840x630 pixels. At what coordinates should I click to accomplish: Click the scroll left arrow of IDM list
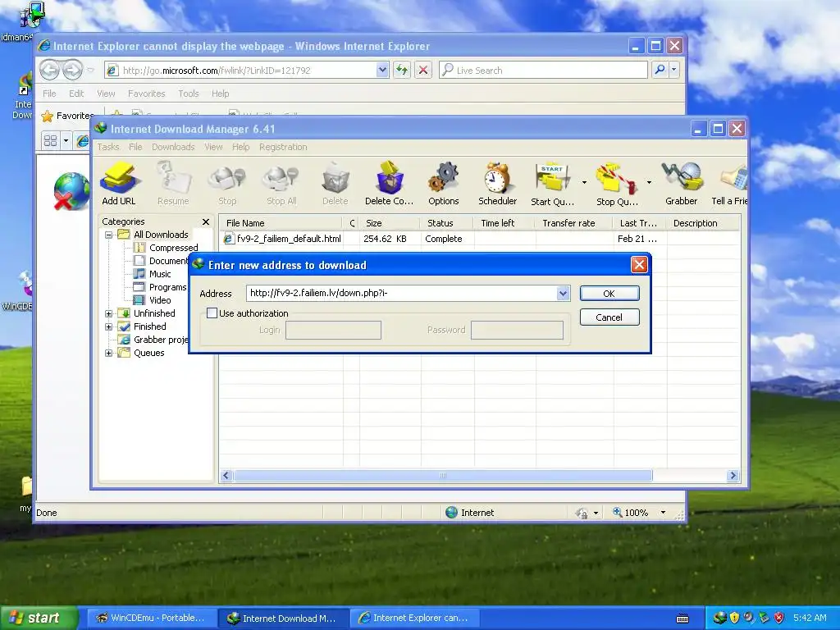point(226,476)
